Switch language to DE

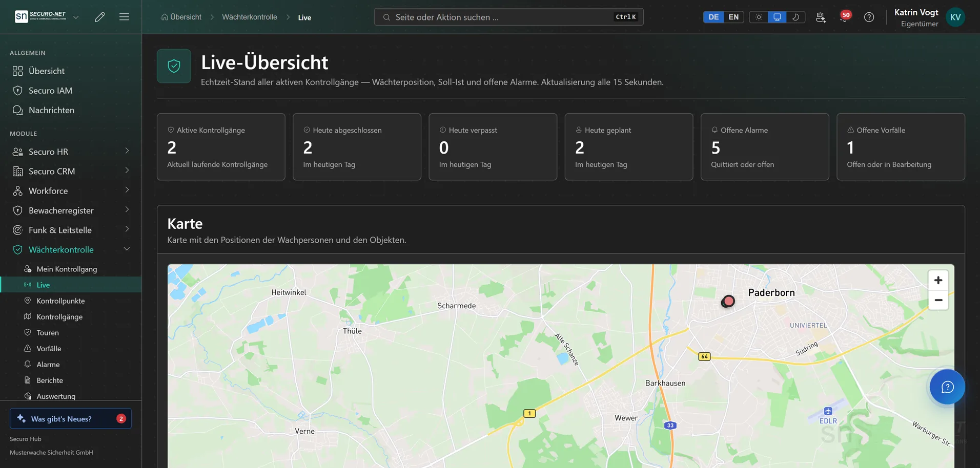(713, 17)
